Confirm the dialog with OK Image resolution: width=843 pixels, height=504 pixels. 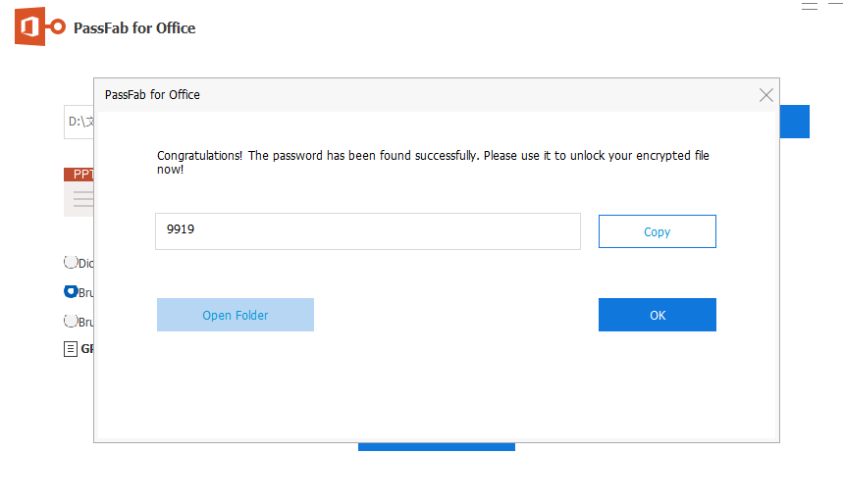tap(657, 315)
